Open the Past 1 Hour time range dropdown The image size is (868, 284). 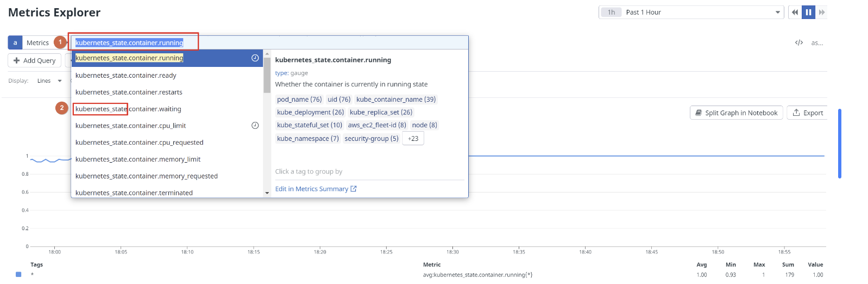(x=691, y=12)
